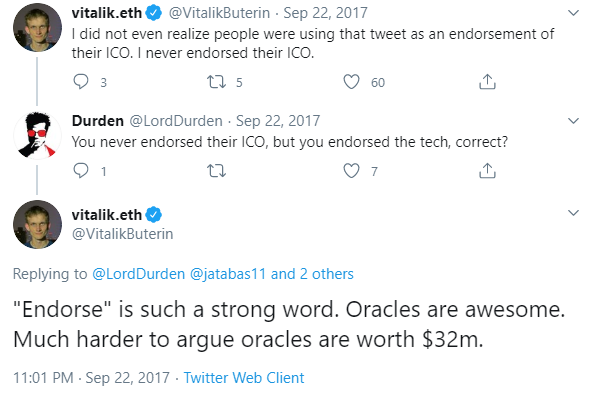This screenshot has height=402, width=595.
Task: Open more options chevron on first Vitalik tweet
Action: [x=573, y=13]
